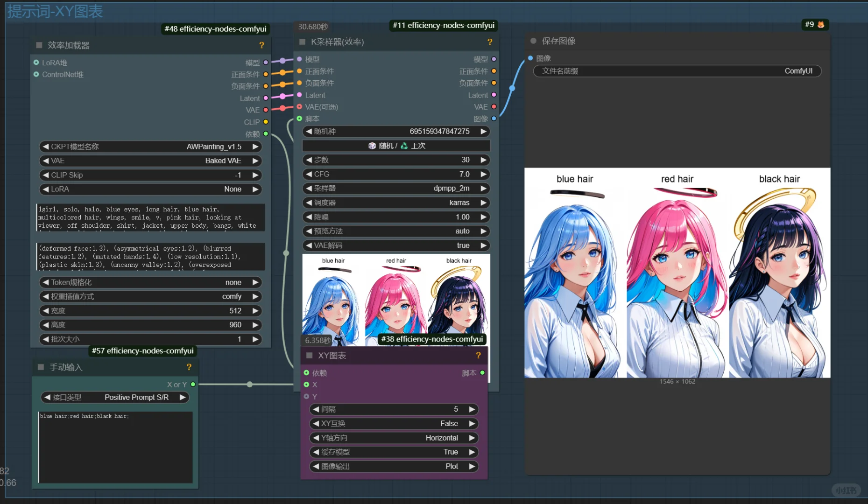Click the positive prompt text box starting "1girl, solo"
Screen dimensions: 868x504
150,217
